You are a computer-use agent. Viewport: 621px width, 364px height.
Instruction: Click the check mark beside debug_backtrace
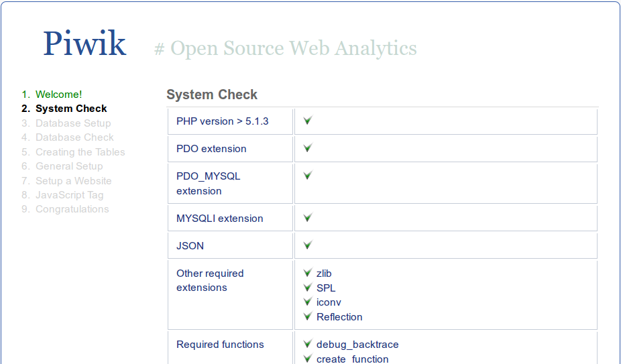click(308, 343)
